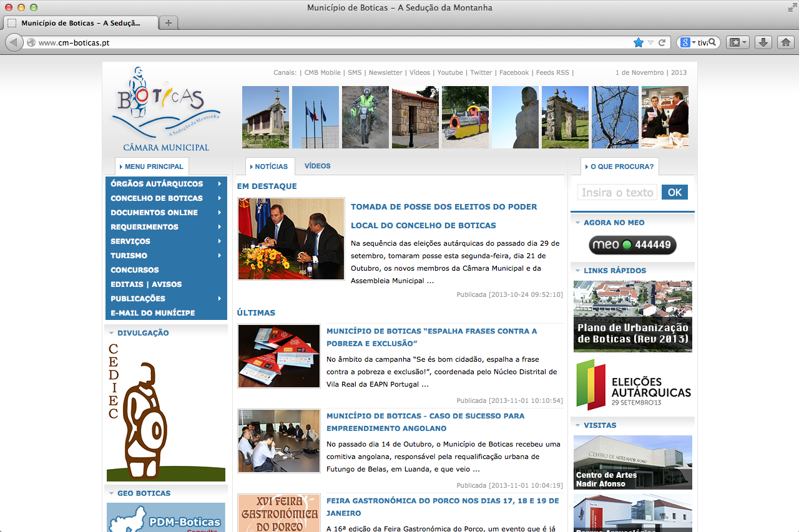The width and height of the screenshot is (799, 532).
Task: Click the Boticas Câmara Municipal logo
Action: pos(167,109)
